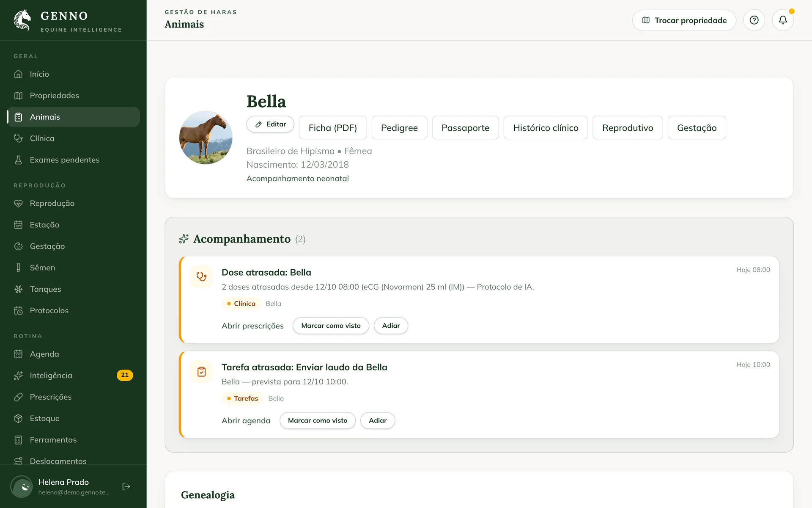Mark Dose atrasada as visto
This screenshot has height=508, width=812.
(331, 326)
